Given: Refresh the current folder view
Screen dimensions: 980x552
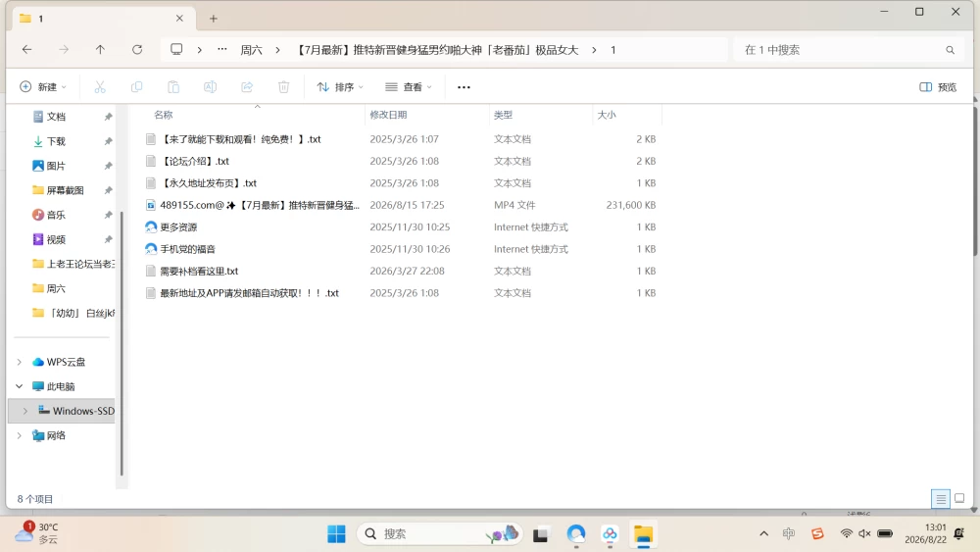Looking at the screenshot, I should coord(137,49).
